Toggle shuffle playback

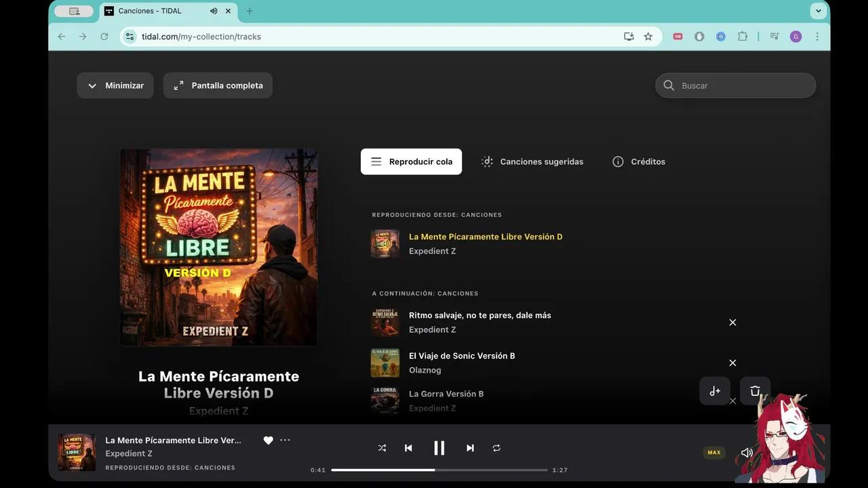(x=382, y=448)
